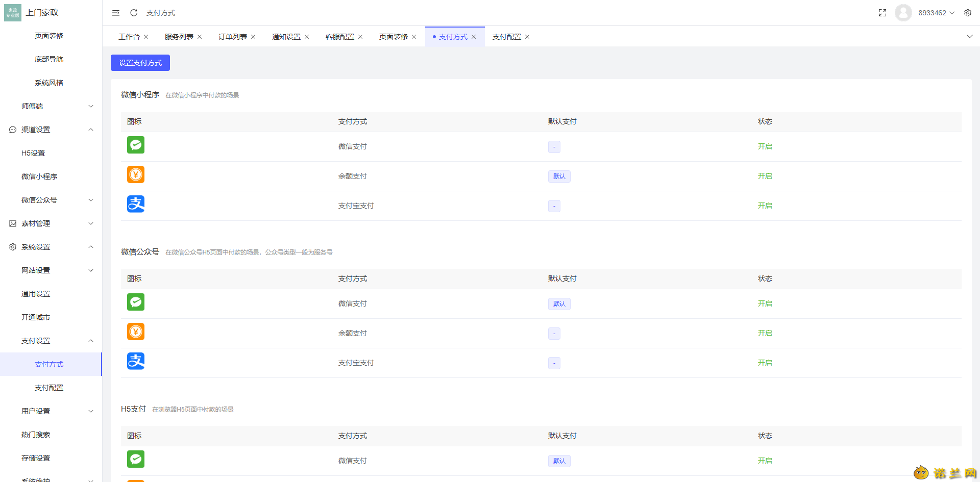Click the user avatar icon
Screen dimensions: 980x482
(903, 13)
